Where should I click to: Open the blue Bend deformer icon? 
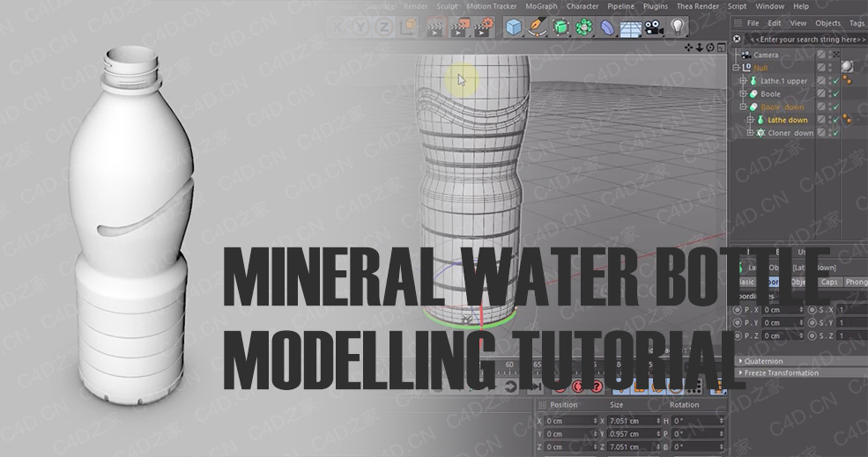coord(607,27)
